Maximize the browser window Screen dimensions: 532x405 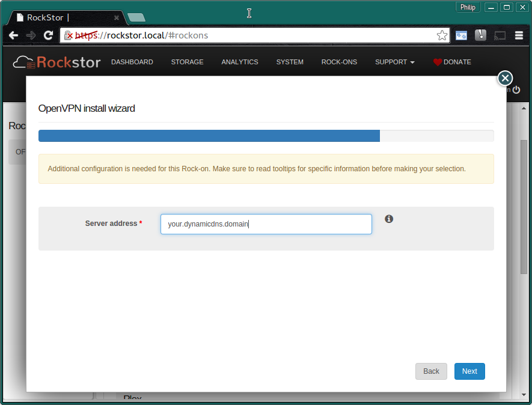point(507,7)
